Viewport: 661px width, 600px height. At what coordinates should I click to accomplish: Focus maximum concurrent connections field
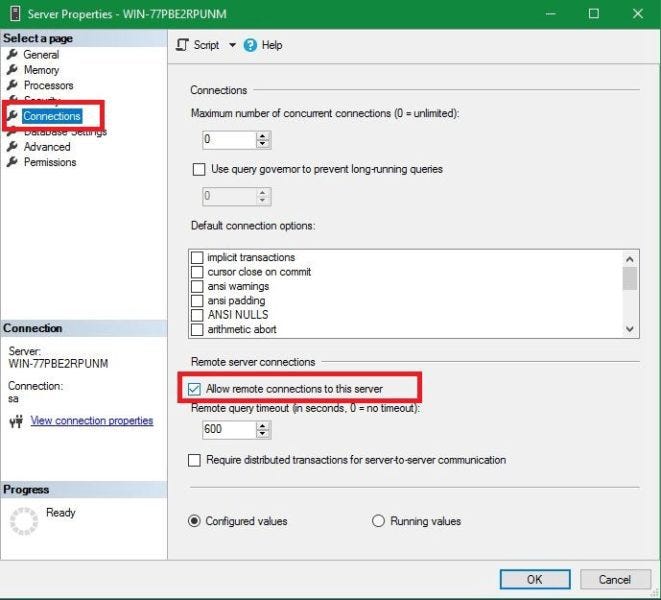[x=229, y=140]
